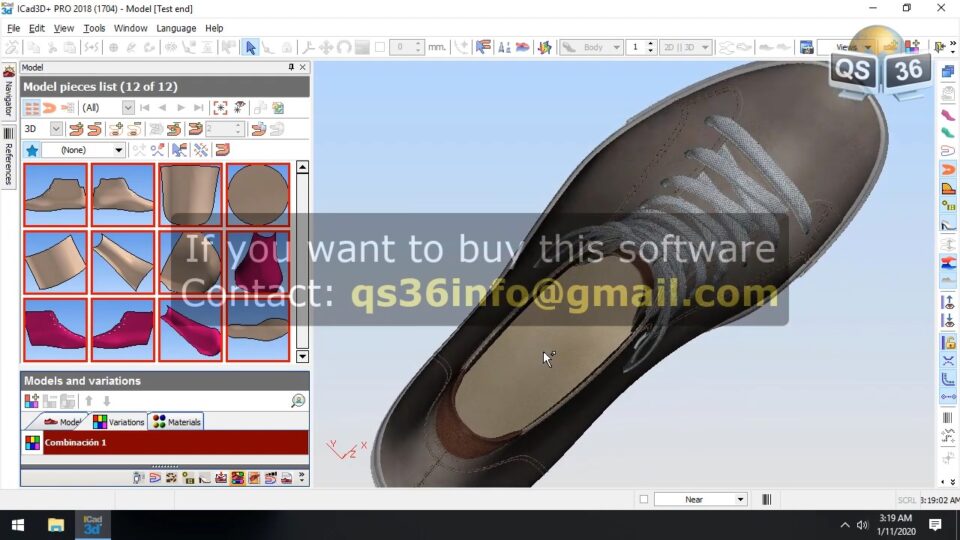Open the Window menu
Viewport: 960px width, 540px height.
[x=130, y=28]
